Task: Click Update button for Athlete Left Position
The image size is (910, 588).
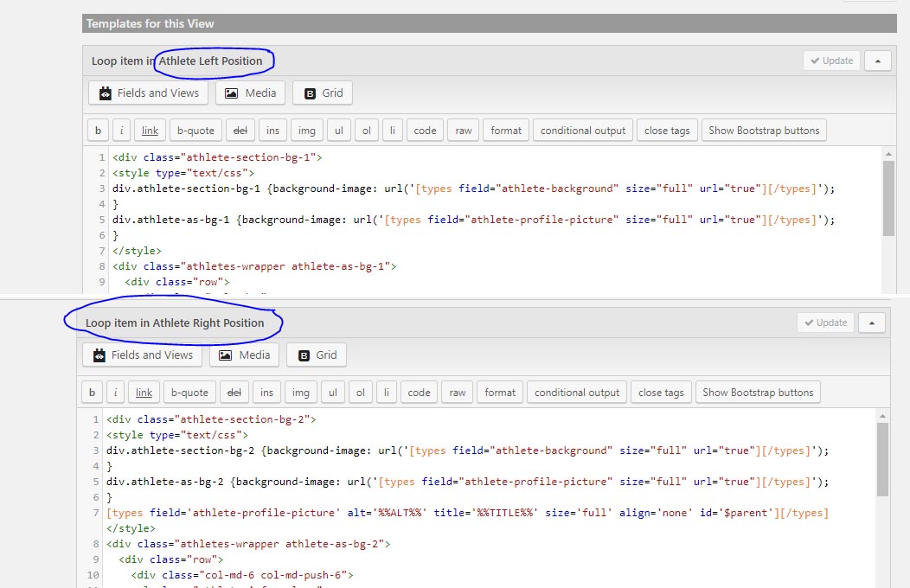Action: [831, 61]
